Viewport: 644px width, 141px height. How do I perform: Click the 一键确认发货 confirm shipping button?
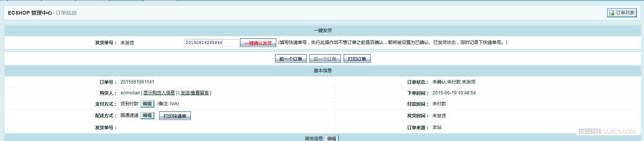pyautogui.click(x=258, y=43)
